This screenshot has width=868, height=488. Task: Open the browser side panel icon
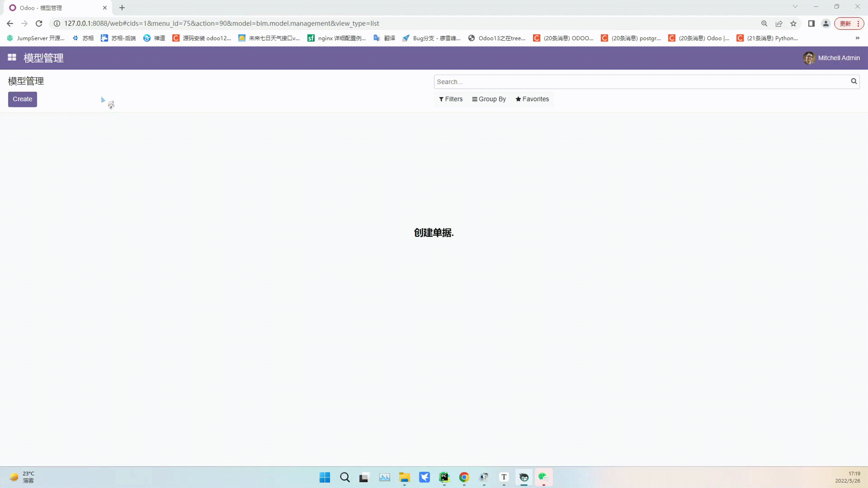point(810,23)
